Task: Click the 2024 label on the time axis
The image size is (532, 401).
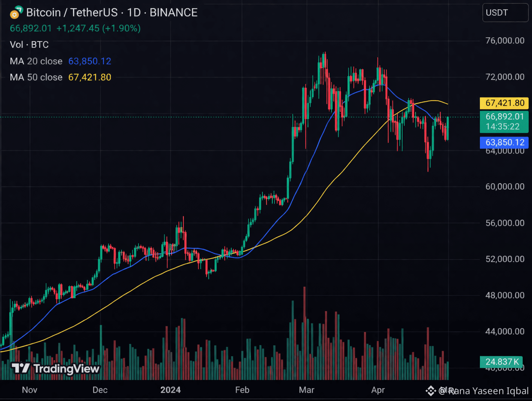Action: tap(170, 390)
